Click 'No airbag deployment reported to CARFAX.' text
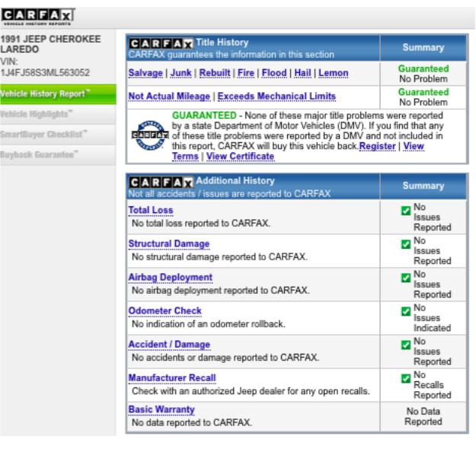Viewport: 476px width, 452px height. (x=221, y=291)
